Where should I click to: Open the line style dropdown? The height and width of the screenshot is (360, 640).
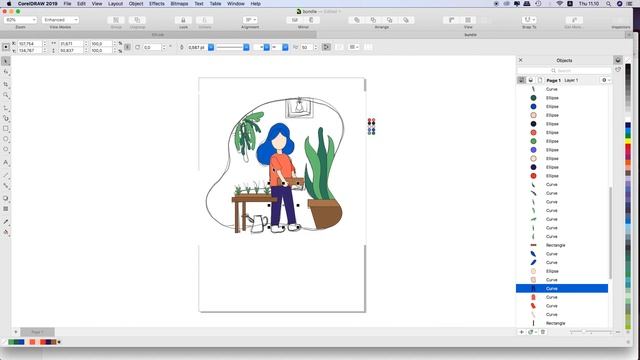(246, 47)
